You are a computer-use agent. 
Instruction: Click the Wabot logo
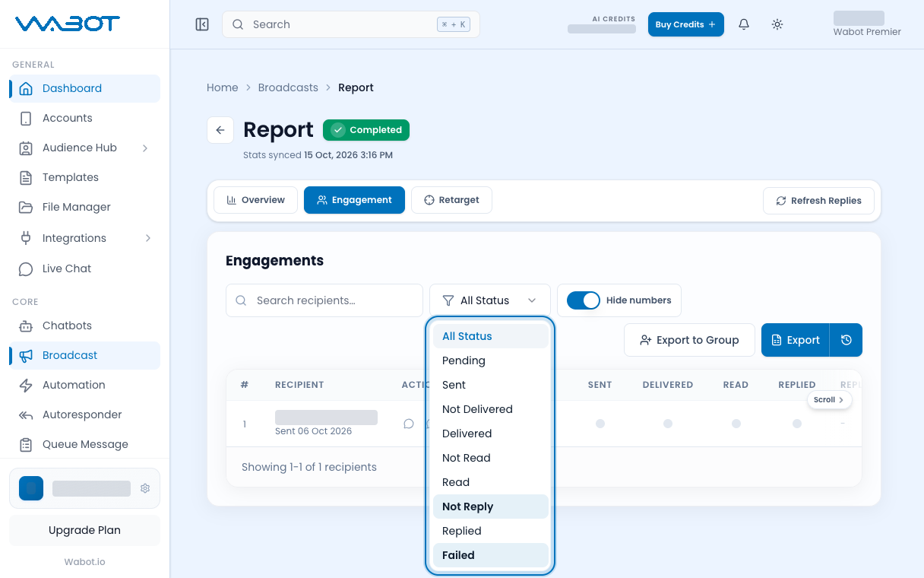tap(68, 24)
